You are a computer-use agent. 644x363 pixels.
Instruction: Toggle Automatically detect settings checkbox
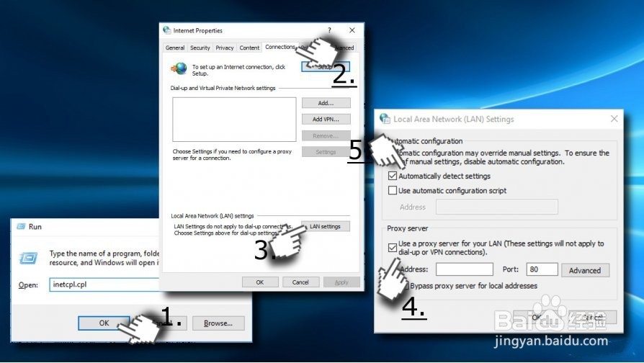(392, 176)
